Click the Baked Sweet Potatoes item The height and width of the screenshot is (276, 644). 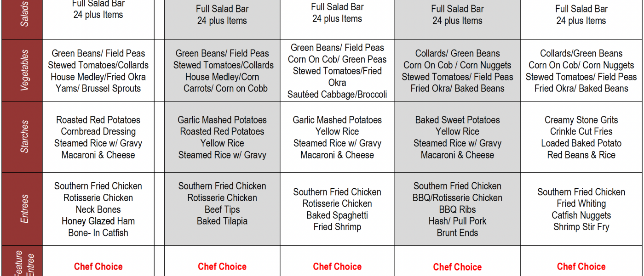[457, 120]
